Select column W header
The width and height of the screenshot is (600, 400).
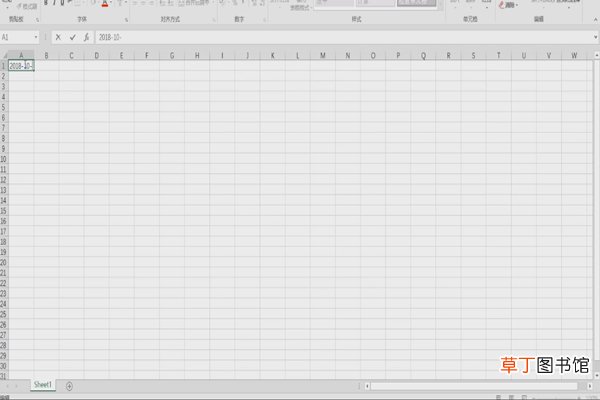tap(574, 56)
